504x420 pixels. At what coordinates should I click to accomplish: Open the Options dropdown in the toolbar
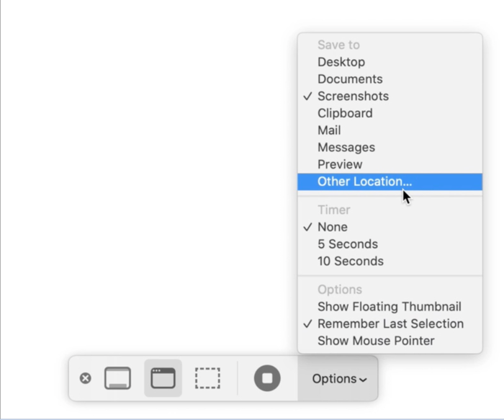[338, 378]
